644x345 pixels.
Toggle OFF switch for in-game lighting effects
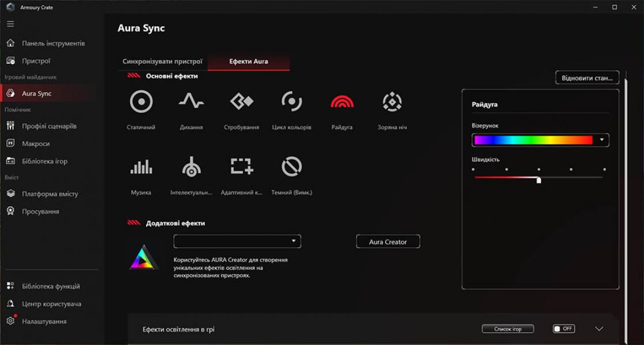coord(563,328)
